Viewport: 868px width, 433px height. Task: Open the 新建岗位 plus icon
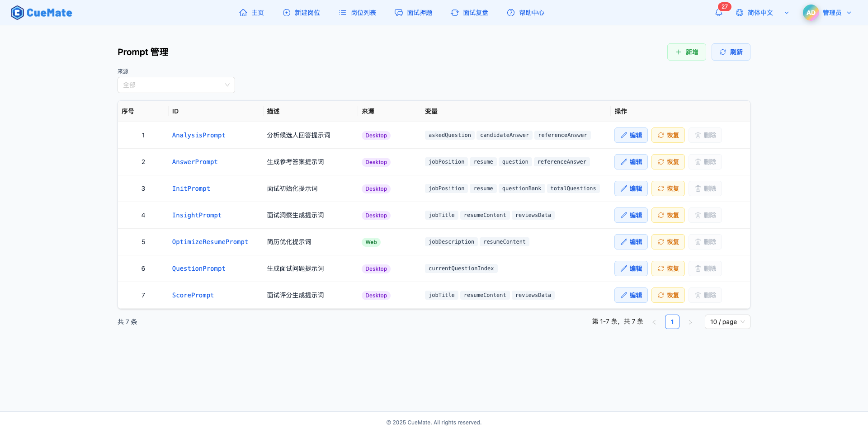(x=287, y=13)
